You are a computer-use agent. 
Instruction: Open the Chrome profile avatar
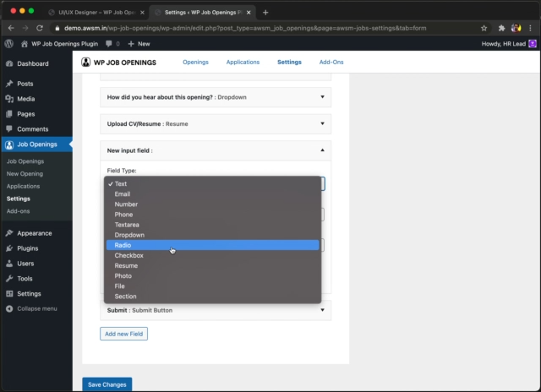click(516, 28)
